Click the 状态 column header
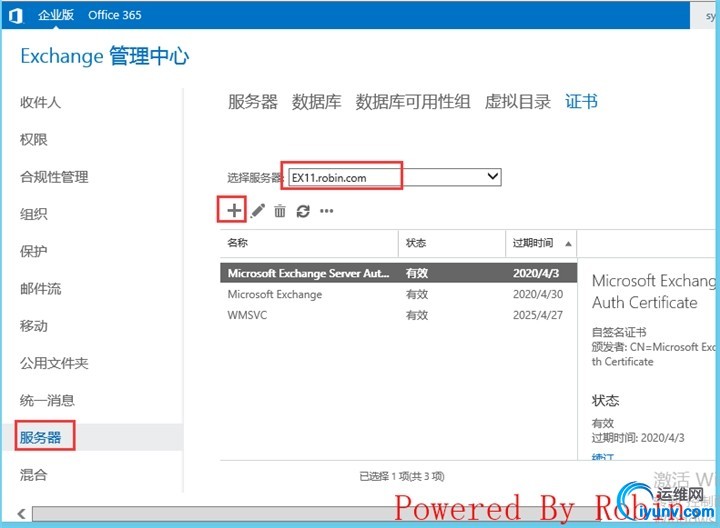 452,243
